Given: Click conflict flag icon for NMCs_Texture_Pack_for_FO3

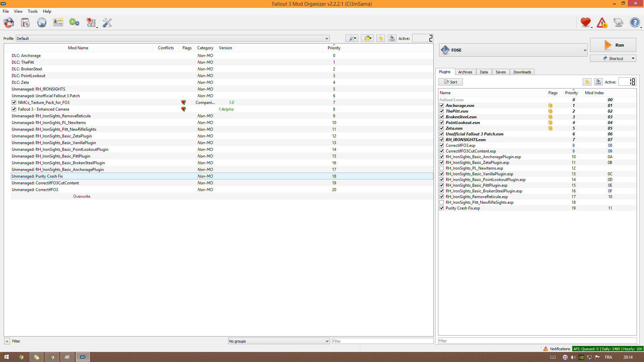Looking at the screenshot, I should 183,103.
